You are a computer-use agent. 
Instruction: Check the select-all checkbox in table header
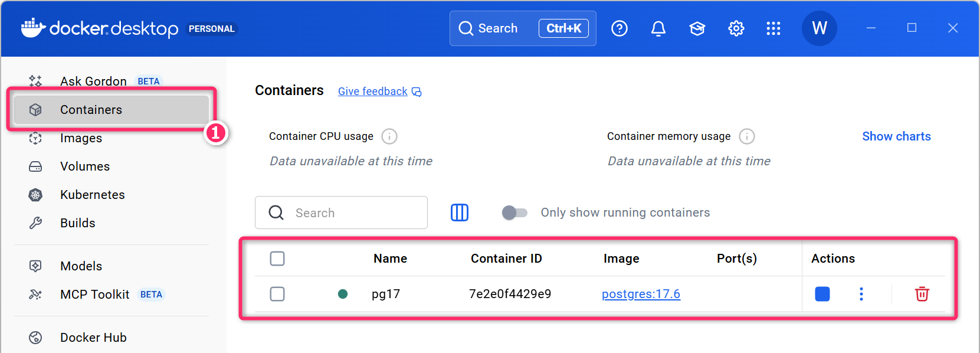pyautogui.click(x=277, y=259)
